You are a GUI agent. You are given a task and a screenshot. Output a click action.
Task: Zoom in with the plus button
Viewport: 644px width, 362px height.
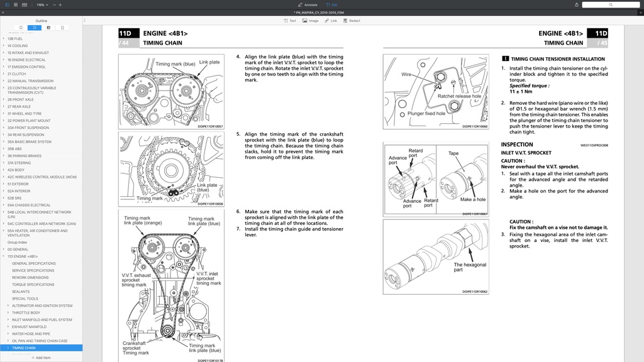click(x=60, y=5)
